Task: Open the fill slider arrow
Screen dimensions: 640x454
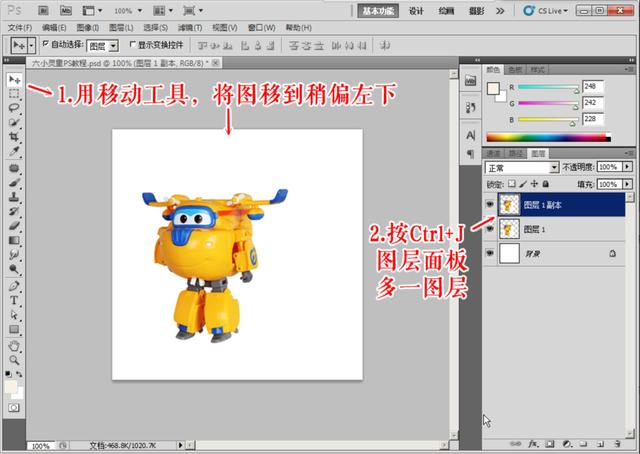Action: point(628,184)
